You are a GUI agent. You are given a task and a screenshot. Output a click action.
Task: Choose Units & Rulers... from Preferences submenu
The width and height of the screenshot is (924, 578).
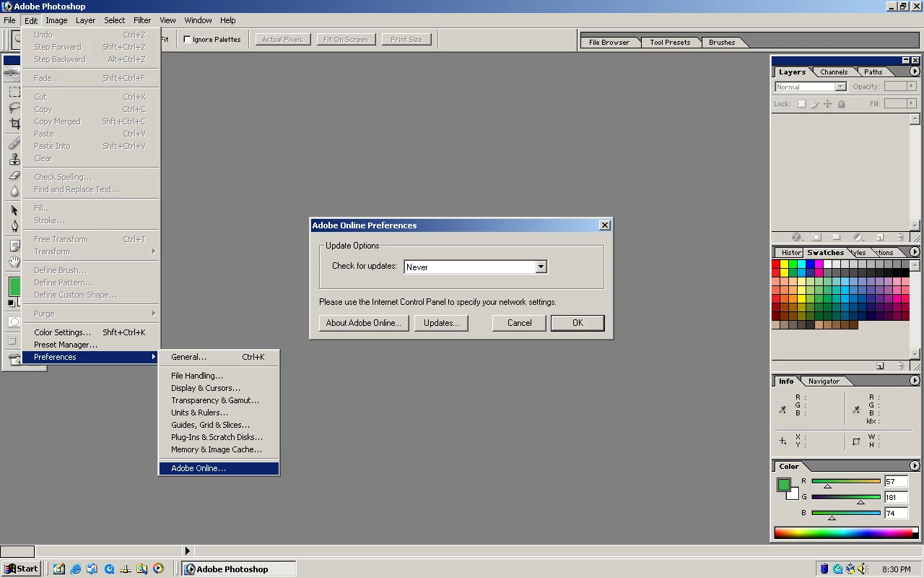(219, 413)
